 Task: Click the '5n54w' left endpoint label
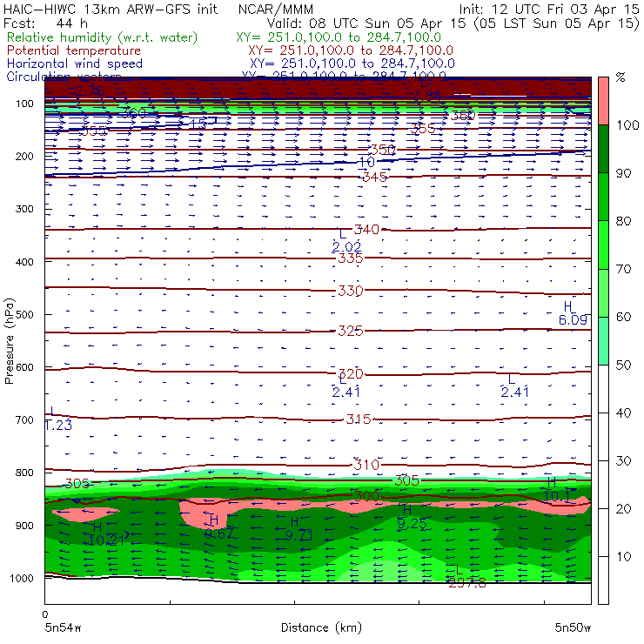click(x=64, y=627)
